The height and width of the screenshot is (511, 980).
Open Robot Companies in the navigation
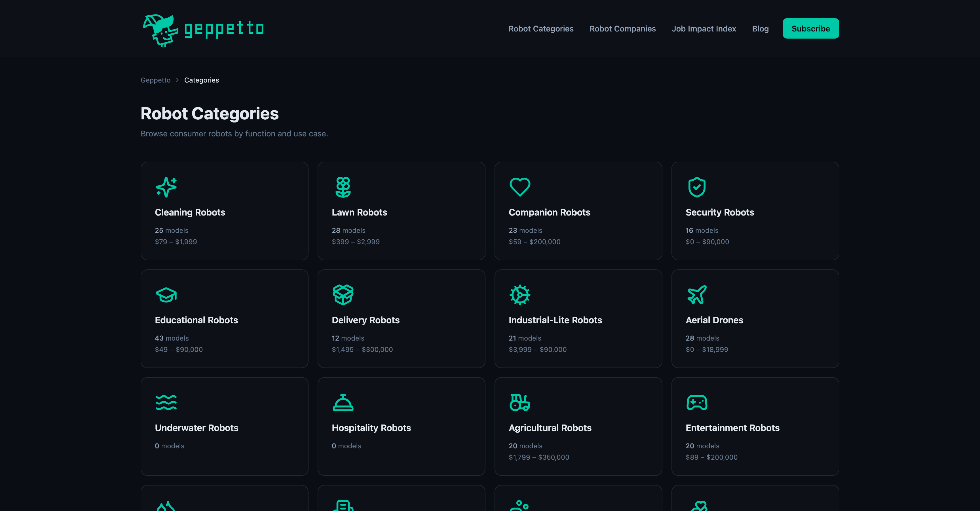coord(622,29)
